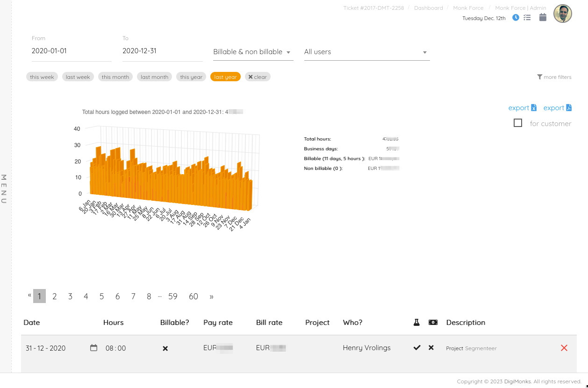
Task: Delete the 31-12-2020 entry with red X
Action: [x=564, y=348]
